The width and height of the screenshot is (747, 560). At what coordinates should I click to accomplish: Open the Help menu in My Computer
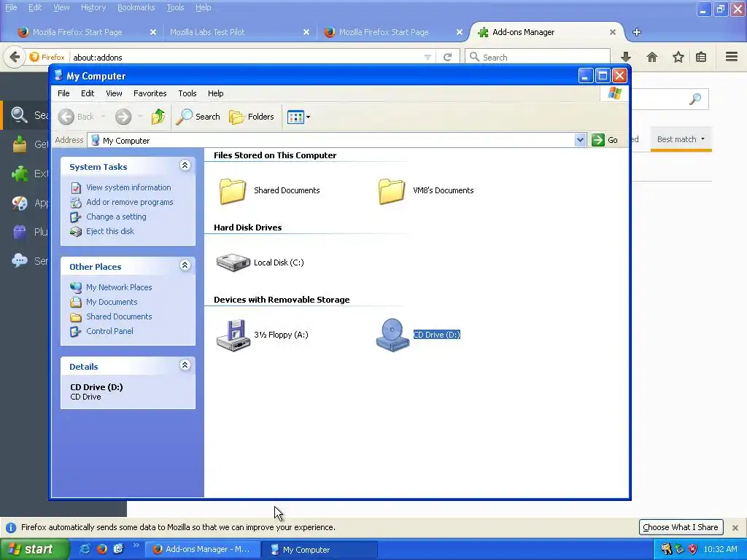(215, 93)
